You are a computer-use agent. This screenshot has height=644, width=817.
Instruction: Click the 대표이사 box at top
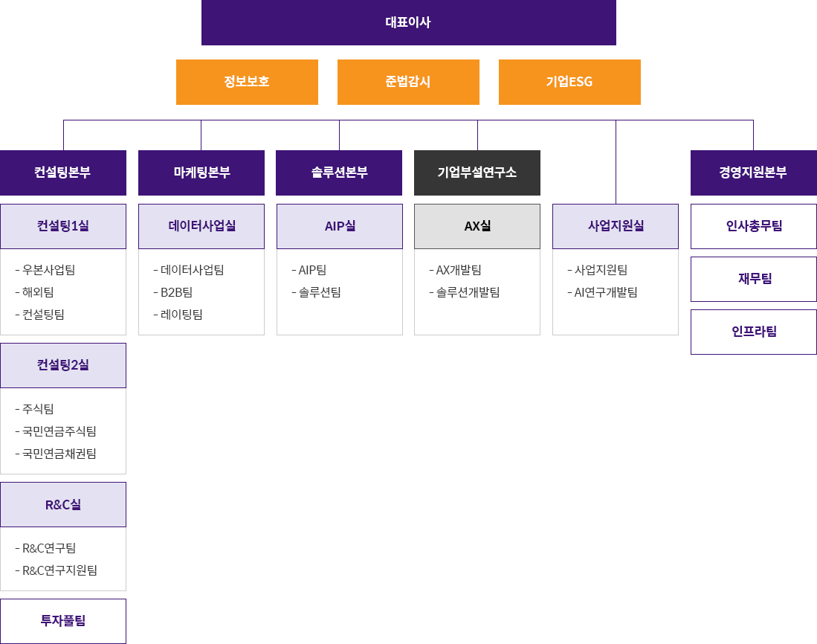(x=408, y=22)
